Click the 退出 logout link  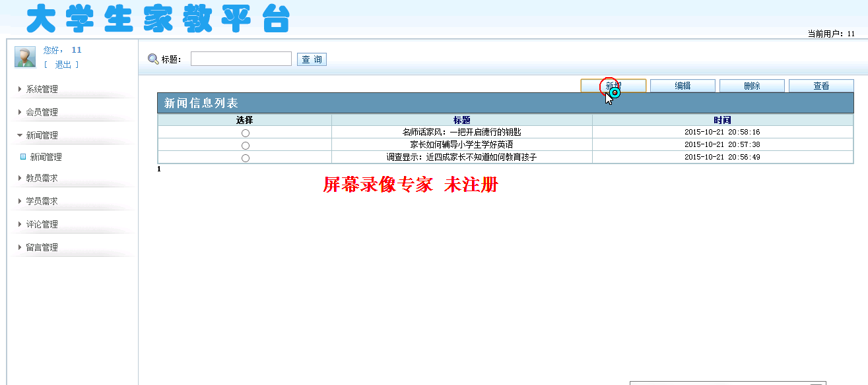pyautogui.click(x=63, y=65)
